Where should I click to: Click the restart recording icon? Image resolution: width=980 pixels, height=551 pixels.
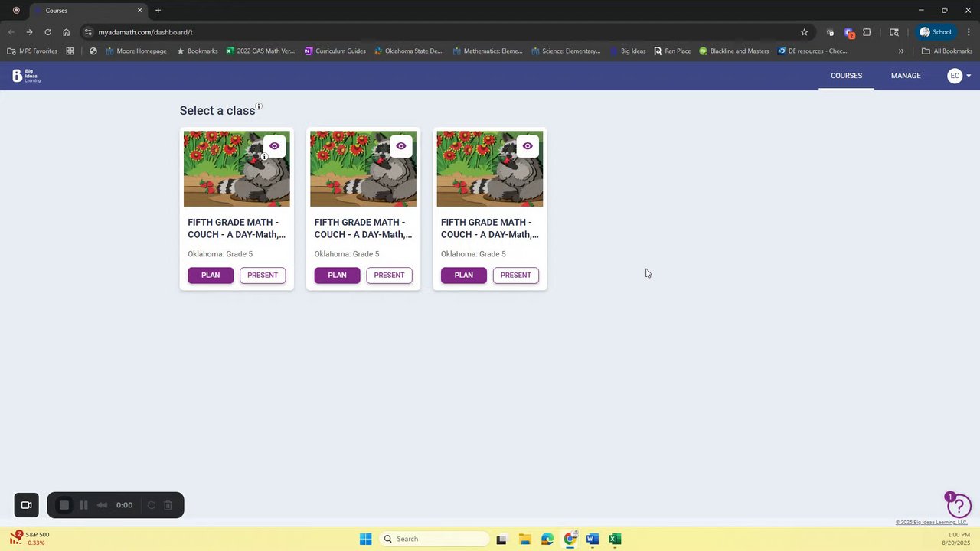pyautogui.click(x=152, y=505)
